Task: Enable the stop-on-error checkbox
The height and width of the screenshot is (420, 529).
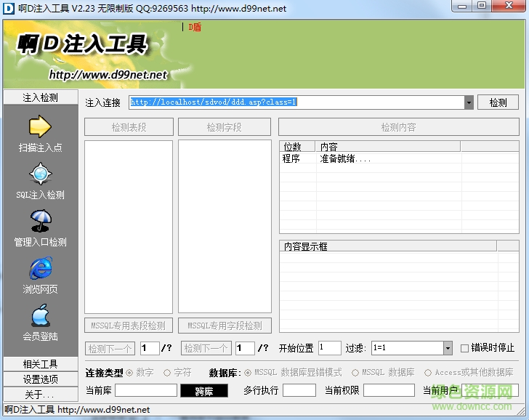Action: click(465, 348)
